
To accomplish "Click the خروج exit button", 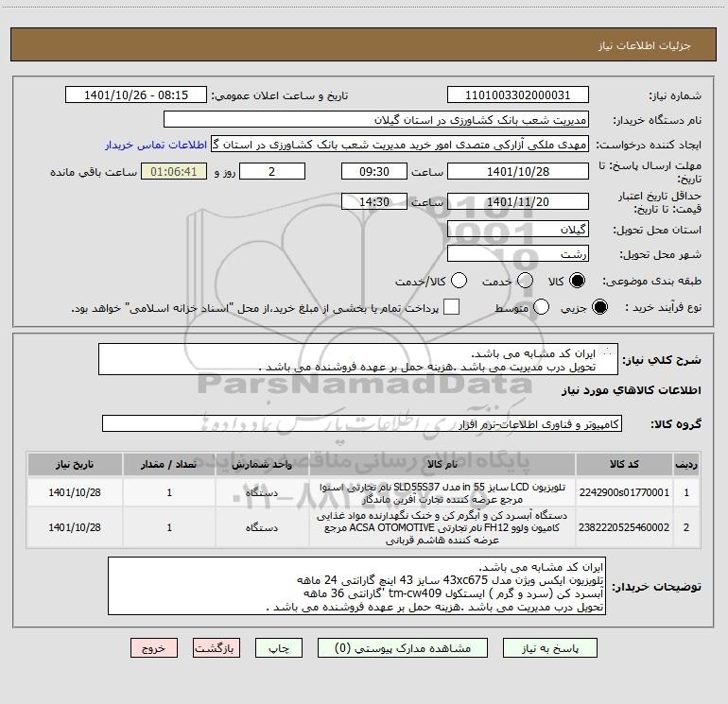I will 154,648.
